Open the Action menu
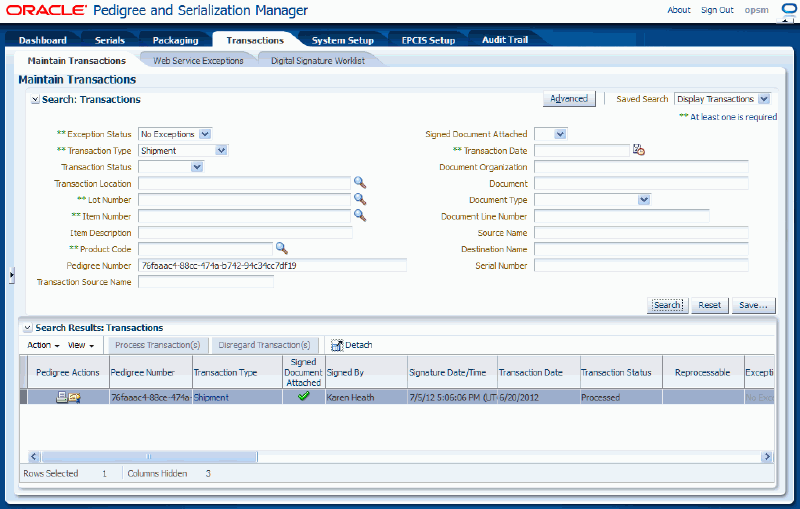 coord(43,345)
